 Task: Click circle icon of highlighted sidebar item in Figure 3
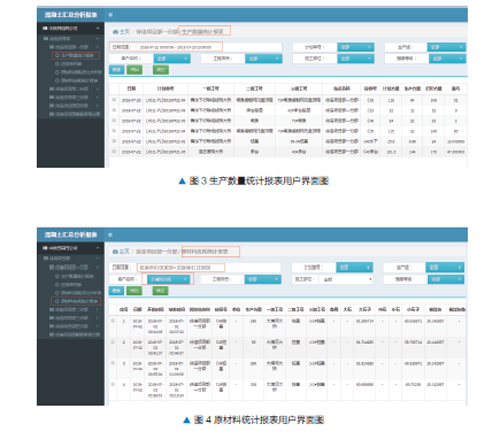pos(57,56)
